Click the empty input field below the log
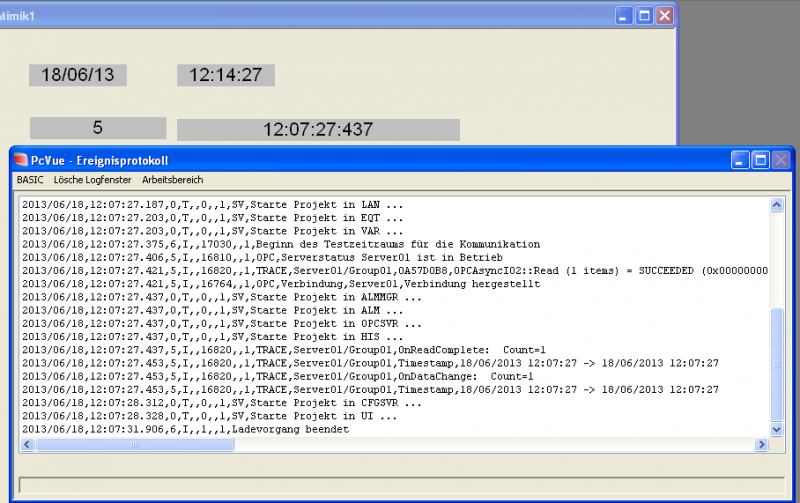This screenshot has width=800, height=503. click(x=402, y=485)
